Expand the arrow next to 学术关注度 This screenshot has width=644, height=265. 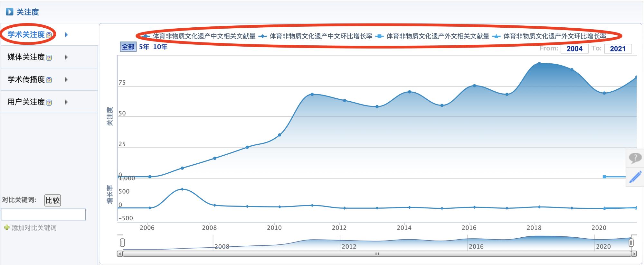[66, 35]
